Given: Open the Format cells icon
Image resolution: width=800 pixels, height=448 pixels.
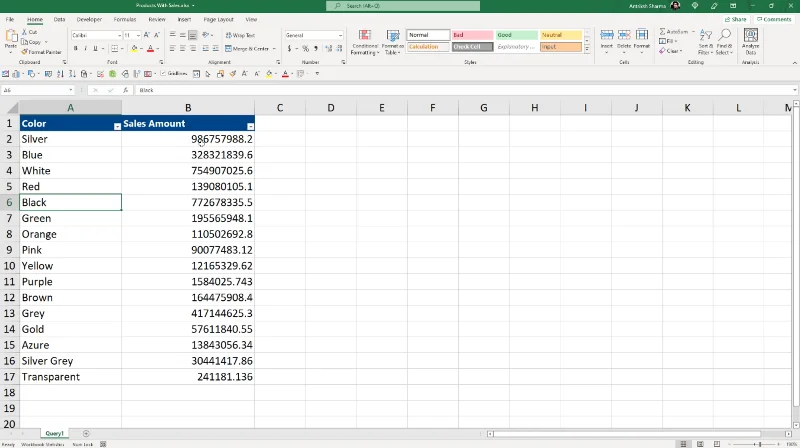Looking at the screenshot, I should point(642,35).
